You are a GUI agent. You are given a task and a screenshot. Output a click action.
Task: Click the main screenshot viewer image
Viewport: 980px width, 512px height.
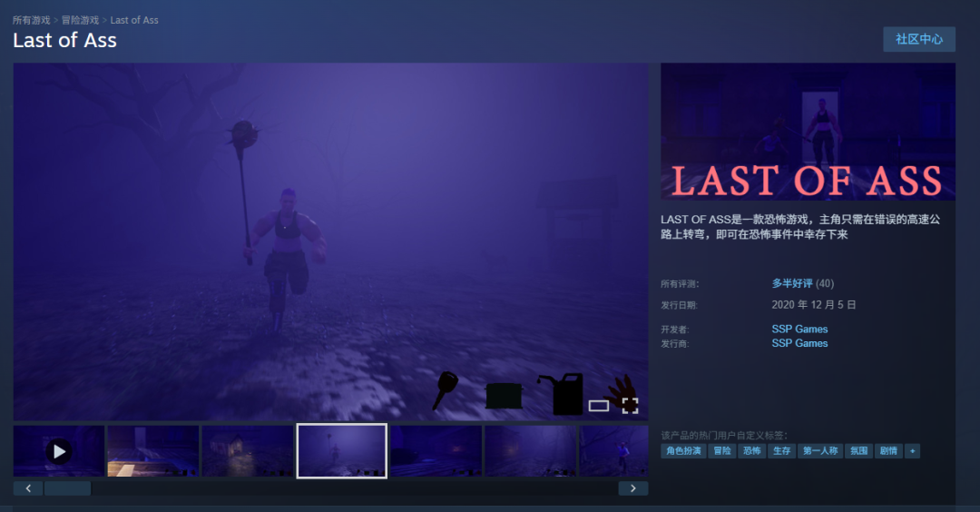point(330,241)
